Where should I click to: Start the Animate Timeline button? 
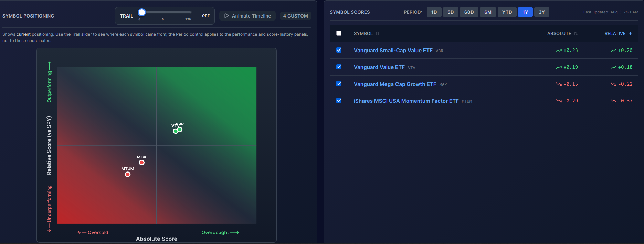247,16
